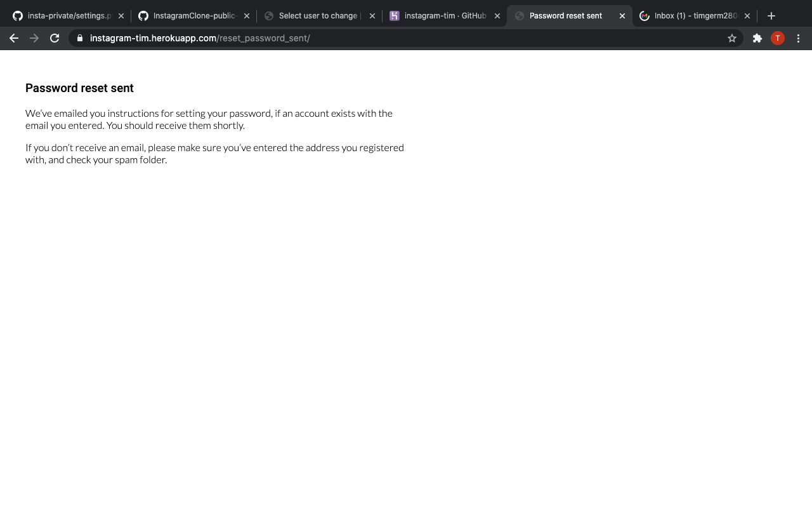
Task: Close the instagram-tim GitHub tab
Action: 497,16
